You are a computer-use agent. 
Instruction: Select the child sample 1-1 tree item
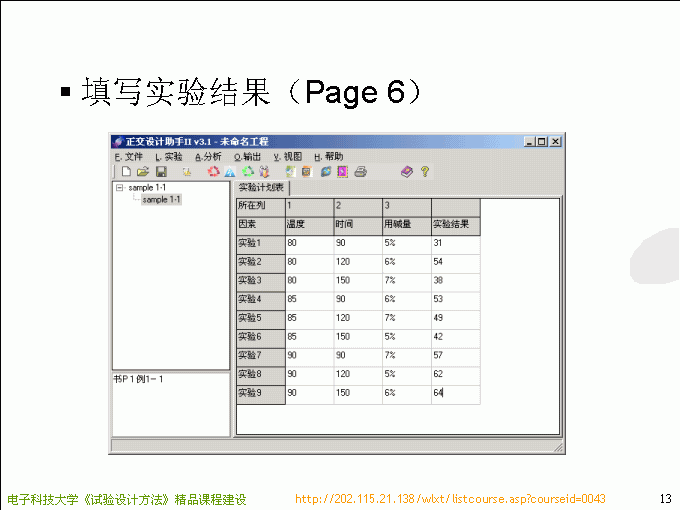161,200
